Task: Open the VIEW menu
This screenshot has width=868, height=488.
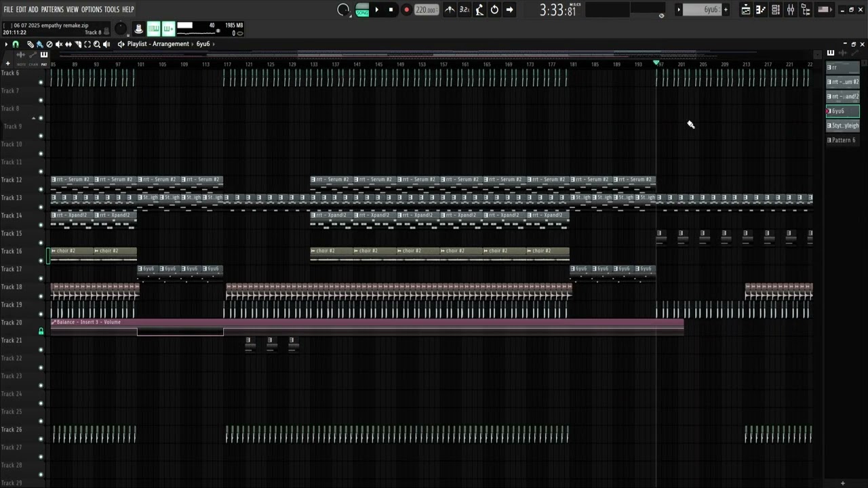Action: pos(72,9)
